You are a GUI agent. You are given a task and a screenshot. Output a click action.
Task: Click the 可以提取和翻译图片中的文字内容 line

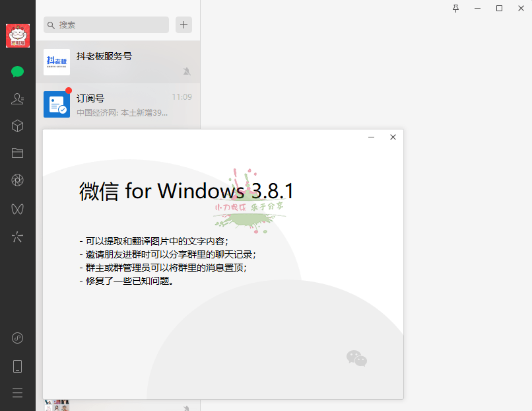(154, 241)
